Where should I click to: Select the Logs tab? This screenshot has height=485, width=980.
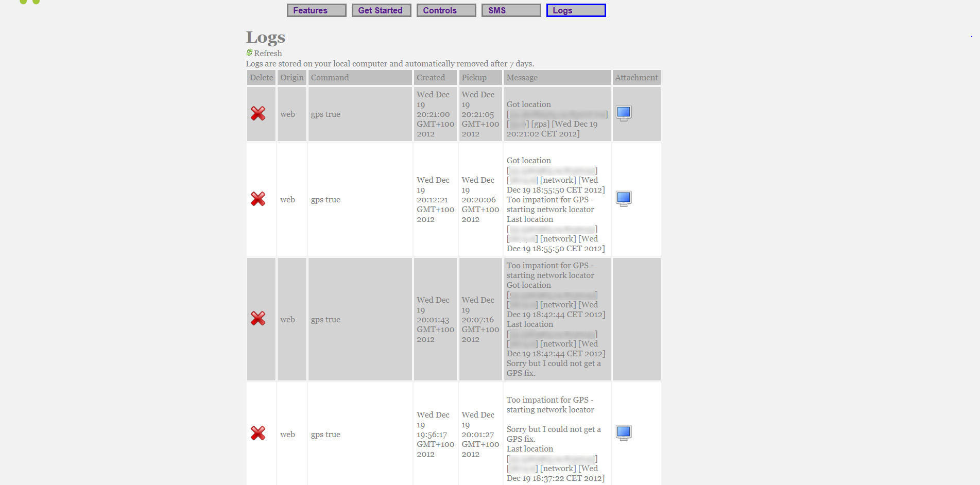pos(576,10)
